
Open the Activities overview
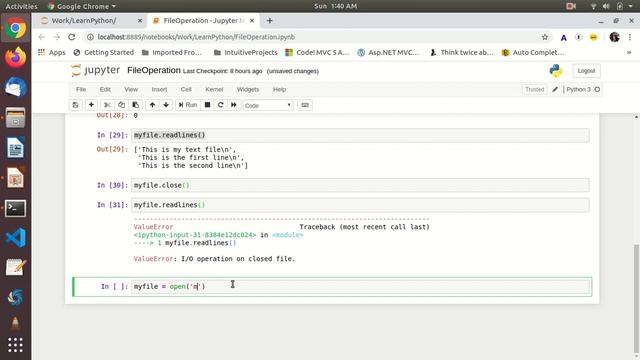click(21, 6)
